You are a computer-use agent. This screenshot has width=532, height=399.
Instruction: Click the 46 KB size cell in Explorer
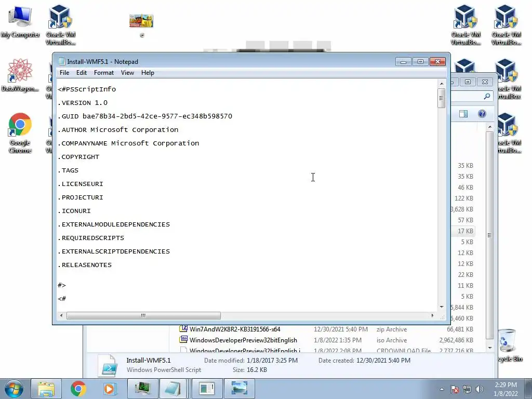465,187
